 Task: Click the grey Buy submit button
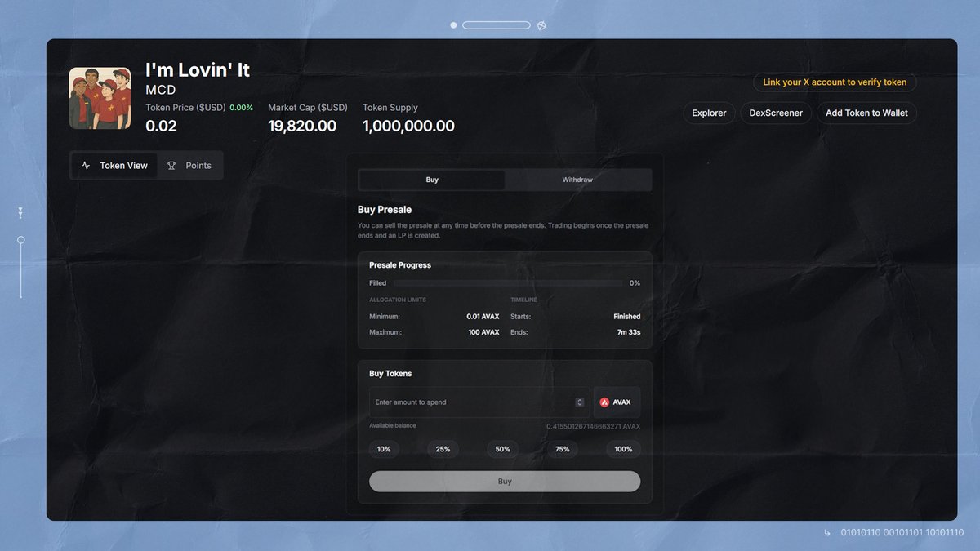(505, 482)
